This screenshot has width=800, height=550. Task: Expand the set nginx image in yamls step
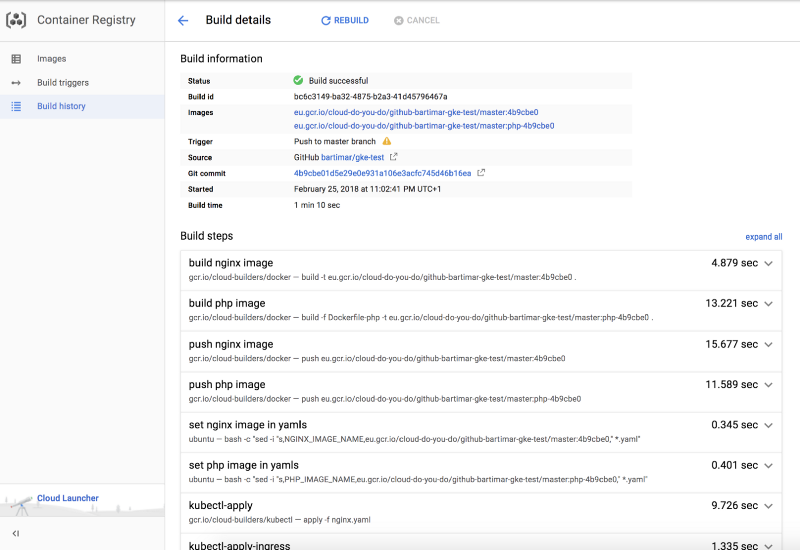point(768,425)
